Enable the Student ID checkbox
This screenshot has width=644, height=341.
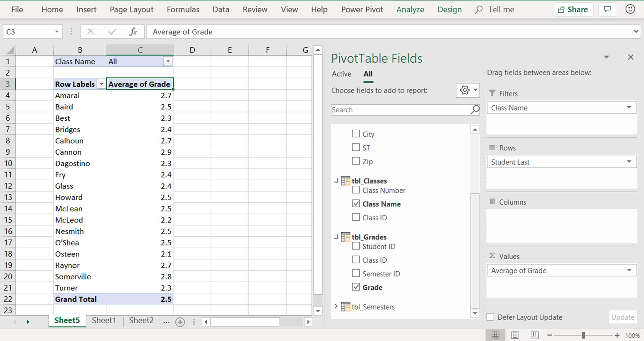click(355, 246)
